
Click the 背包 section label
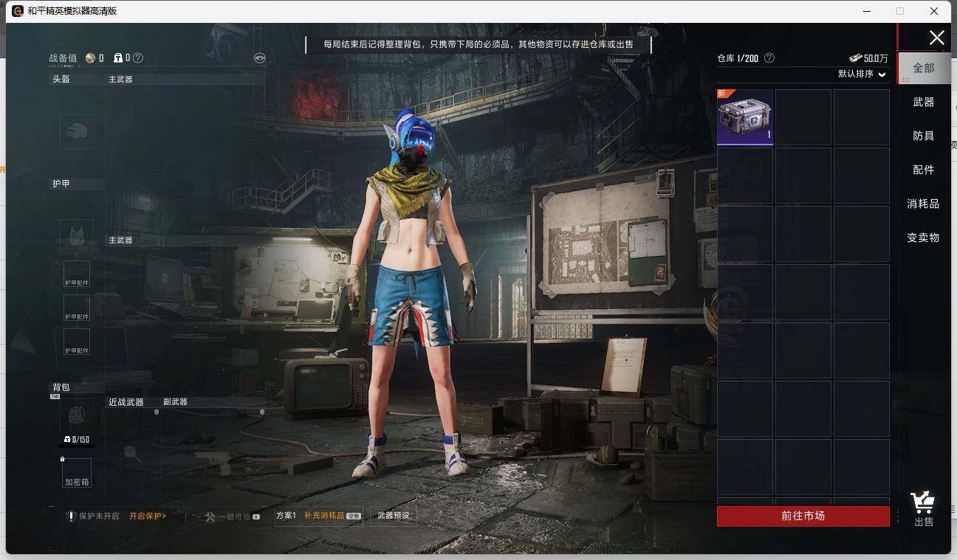[61, 387]
